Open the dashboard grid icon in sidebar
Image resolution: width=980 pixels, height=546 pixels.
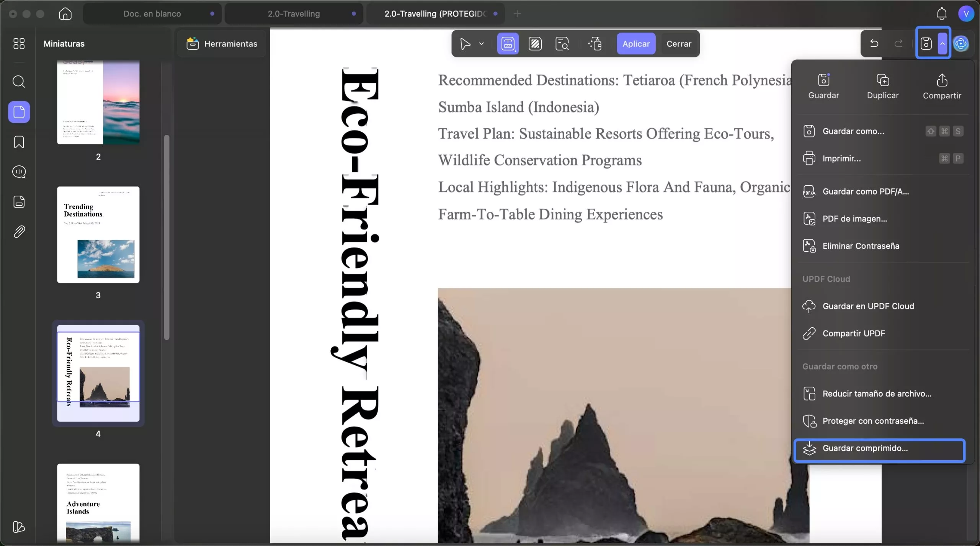(19, 44)
